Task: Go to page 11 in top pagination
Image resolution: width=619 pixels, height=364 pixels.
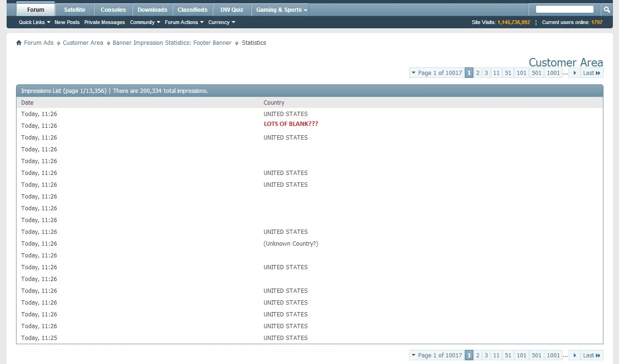Action: (496, 73)
